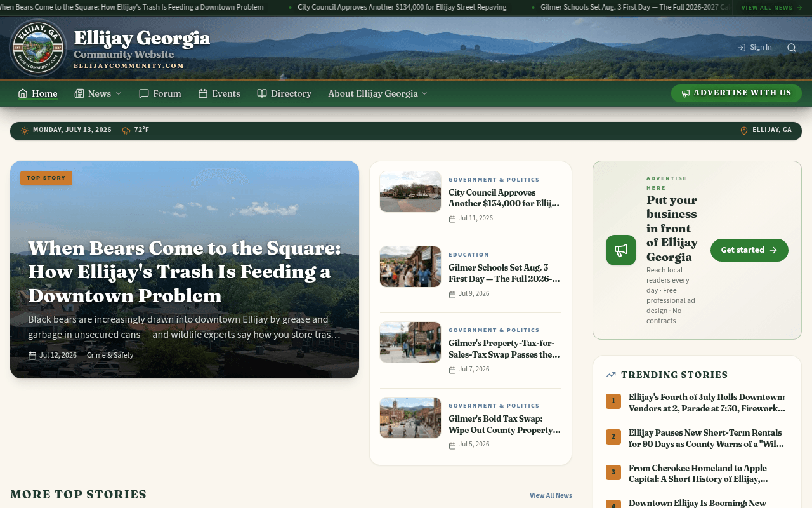
Task: Click the Get started button
Action: (x=749, y=250)
